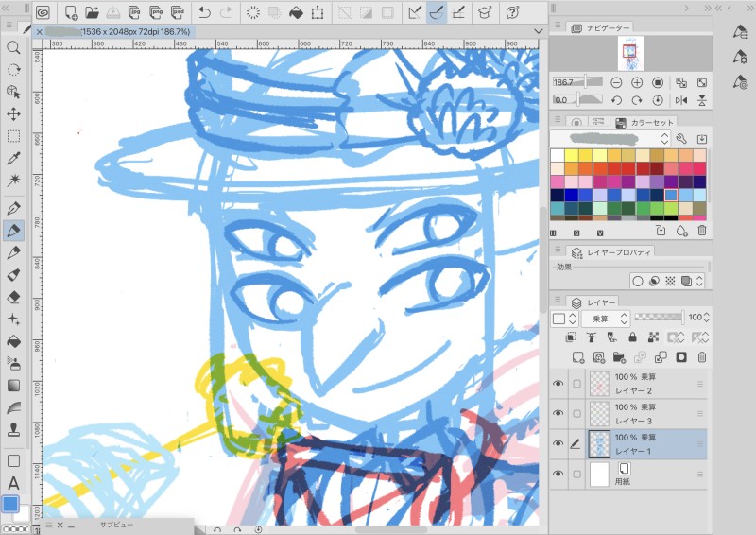Create a new layer folder
Viewport: 756px width, 535px height.
619,357
